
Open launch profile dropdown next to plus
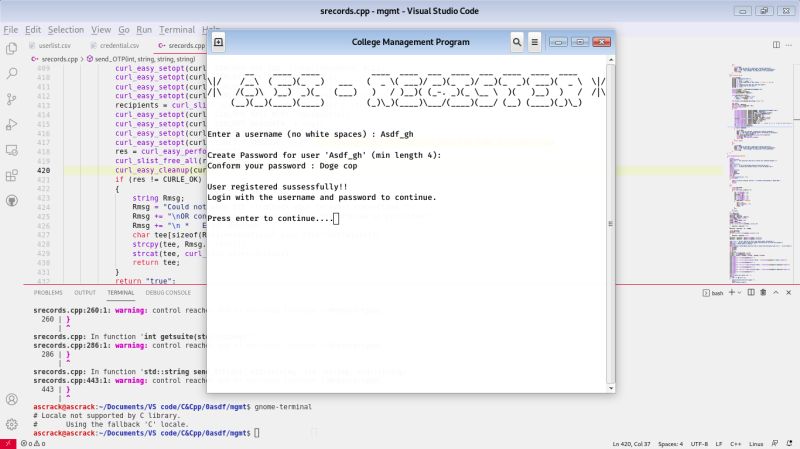tap(739, 293)
